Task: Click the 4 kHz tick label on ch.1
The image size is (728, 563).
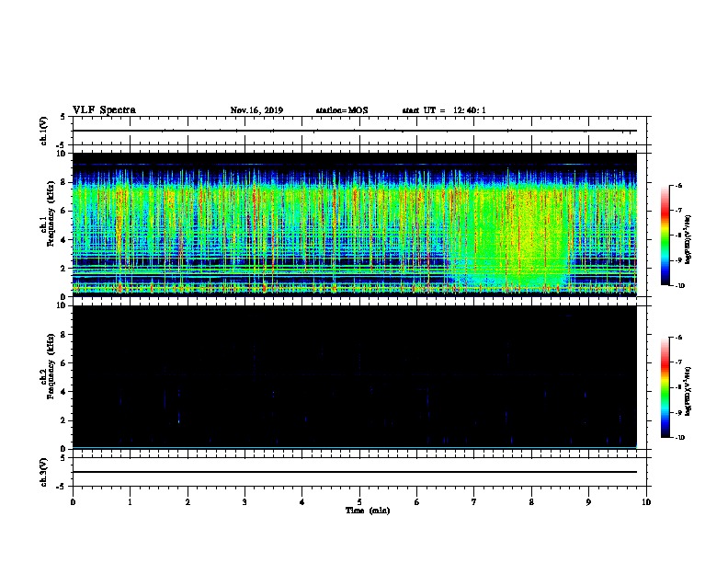Action: [x=63, y=240]
